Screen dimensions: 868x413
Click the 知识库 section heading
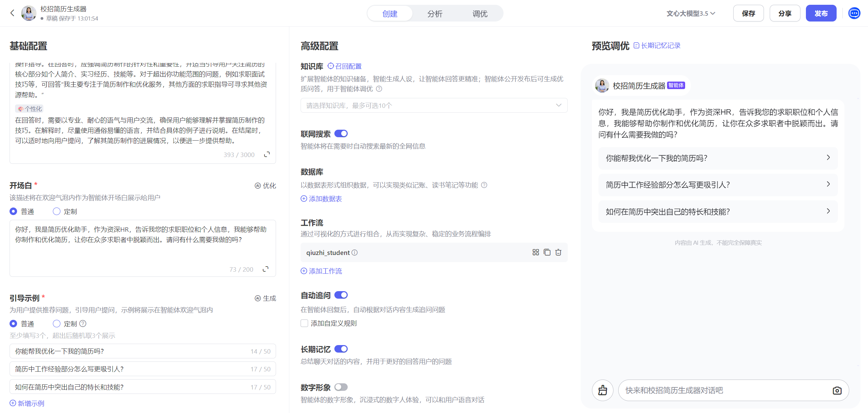tap(312, 66)
